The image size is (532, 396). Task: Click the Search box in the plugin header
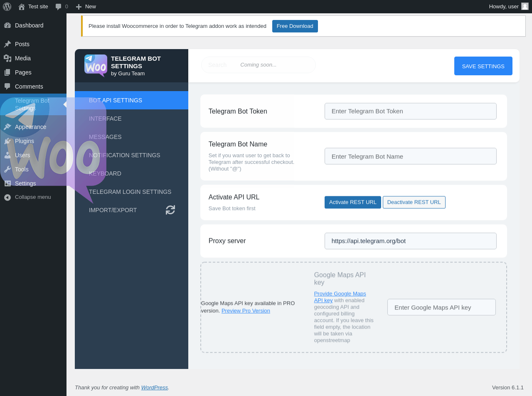pyautogui.click(x=259, y=65)
